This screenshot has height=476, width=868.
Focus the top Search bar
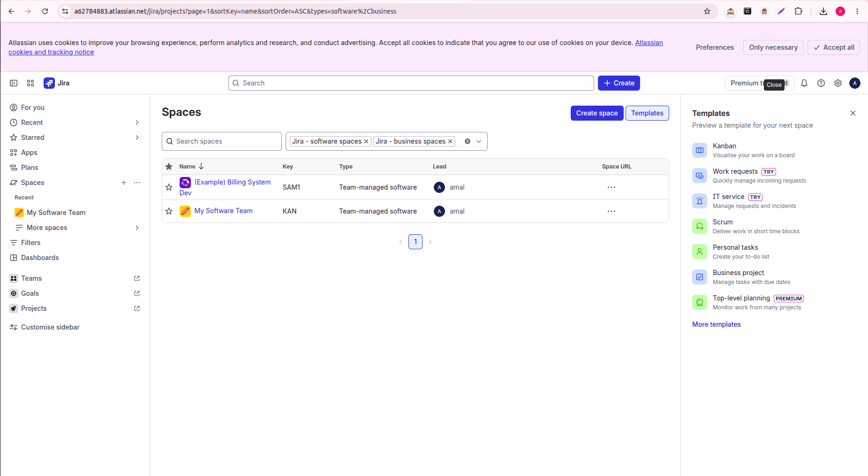click(x=411, y=83)
